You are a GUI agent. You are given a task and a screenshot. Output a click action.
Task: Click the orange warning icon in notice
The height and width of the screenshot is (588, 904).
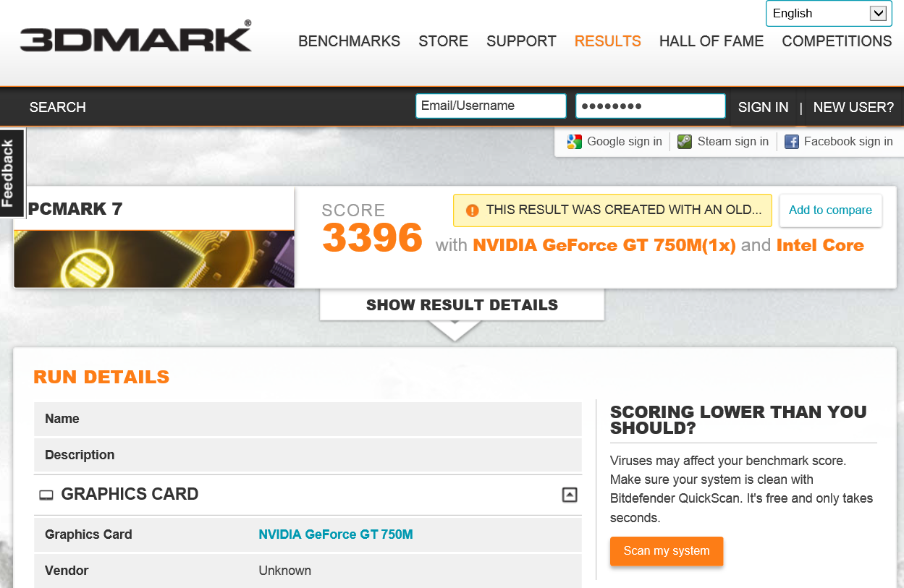point(473,210)
